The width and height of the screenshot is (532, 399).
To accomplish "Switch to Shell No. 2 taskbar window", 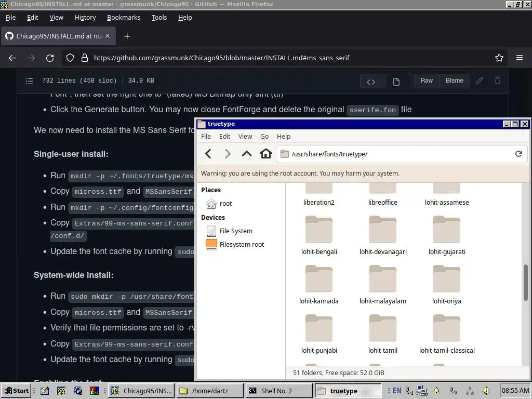I will click(x=279, y=391).
